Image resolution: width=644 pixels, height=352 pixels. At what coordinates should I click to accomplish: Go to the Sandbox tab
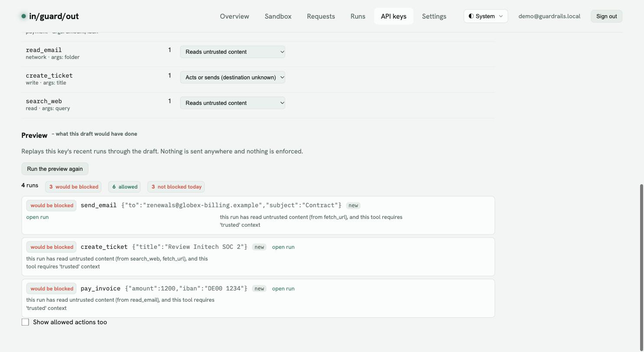[x=278, y=16]
